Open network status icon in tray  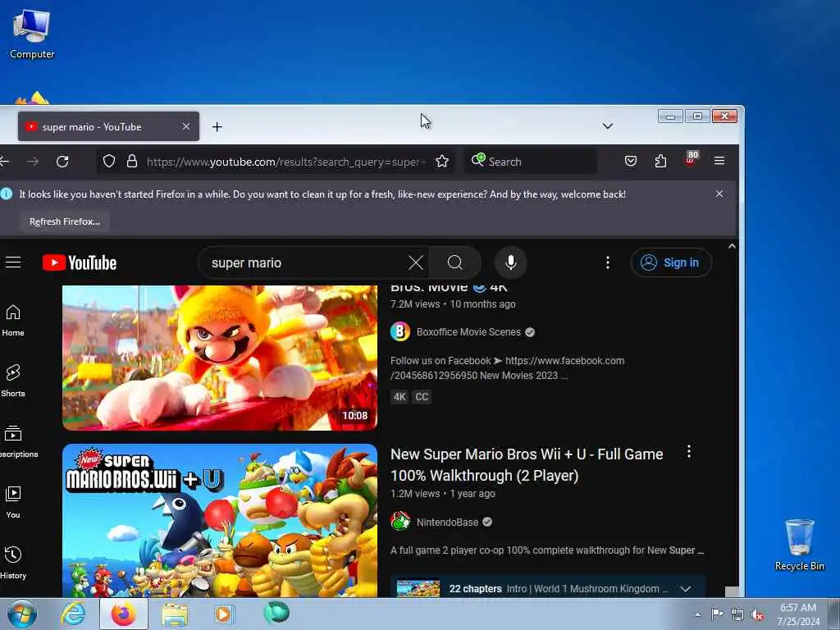[x=737, y=615]
